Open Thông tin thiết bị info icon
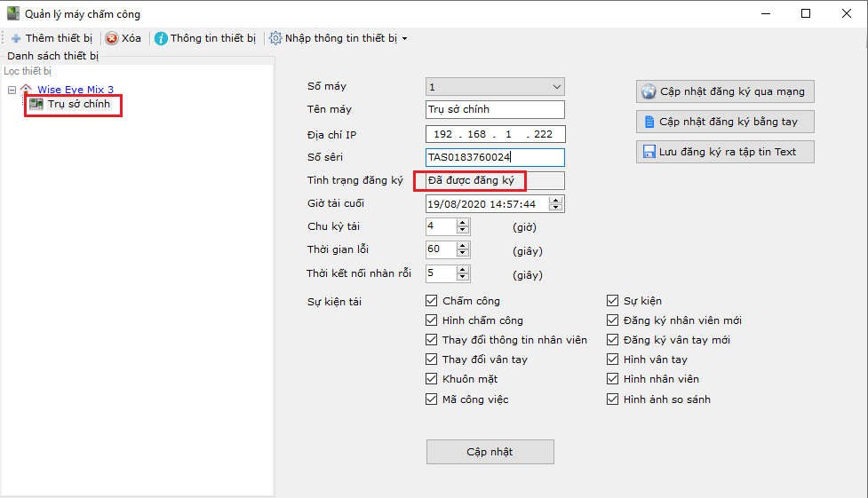This screenshot has height=498, width=868. pyautogui.click(x=161, y=39)
